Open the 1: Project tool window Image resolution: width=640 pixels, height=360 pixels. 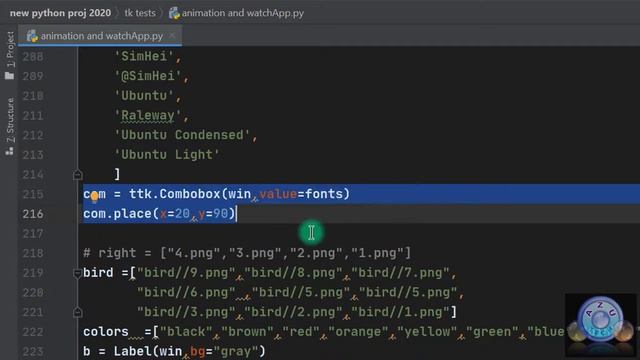pos(10,49)
